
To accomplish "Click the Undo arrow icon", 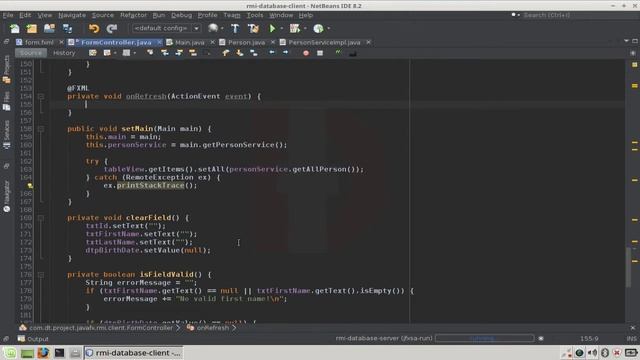I will pyautogui.click(x=94, y=28).
